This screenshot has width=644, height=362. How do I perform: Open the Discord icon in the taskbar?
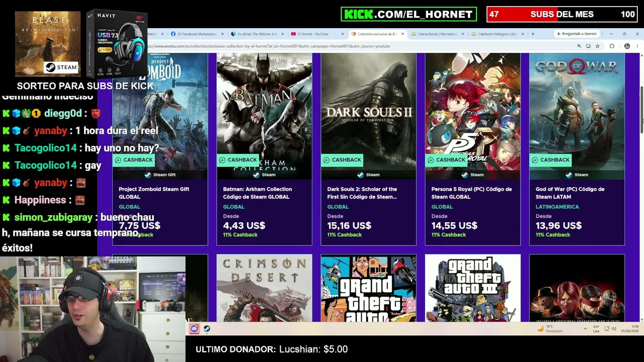(194, 329)
